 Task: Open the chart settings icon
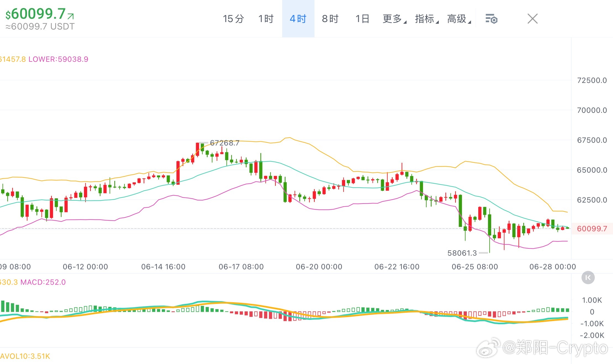coord(491,19)
